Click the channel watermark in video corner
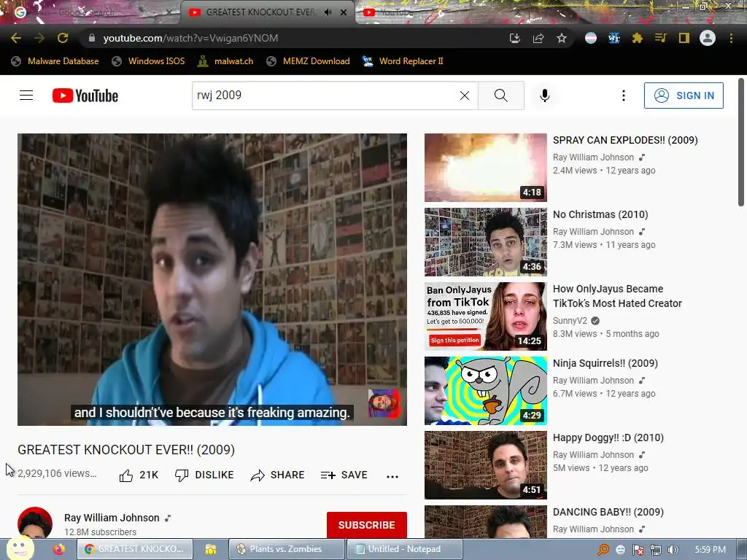This screenshot has width=747, height=560. click(384, 404)
